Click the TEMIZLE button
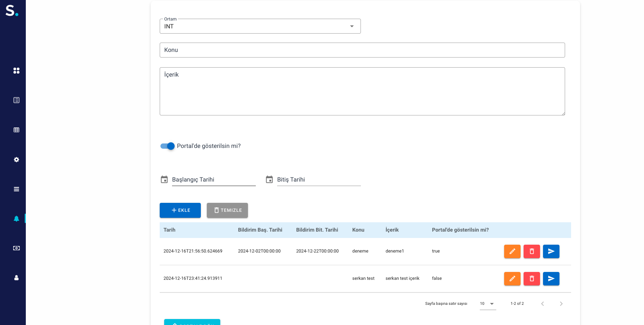 tap(227, 210)
